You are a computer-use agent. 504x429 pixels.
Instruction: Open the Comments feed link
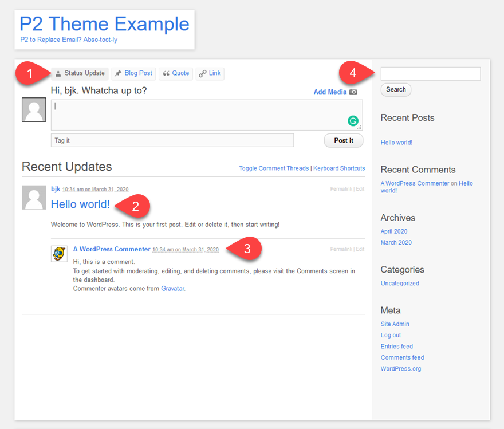403,357
